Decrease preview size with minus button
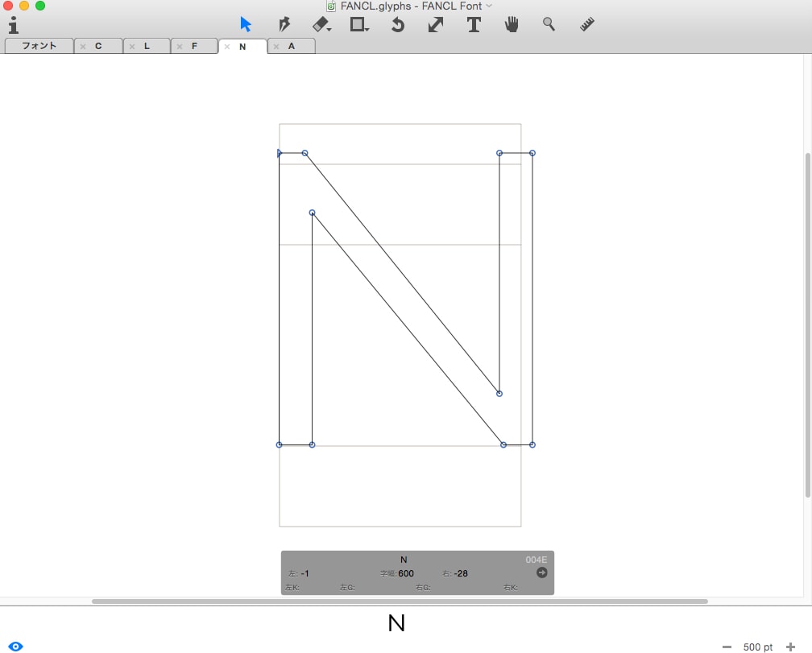 [727, 647]
